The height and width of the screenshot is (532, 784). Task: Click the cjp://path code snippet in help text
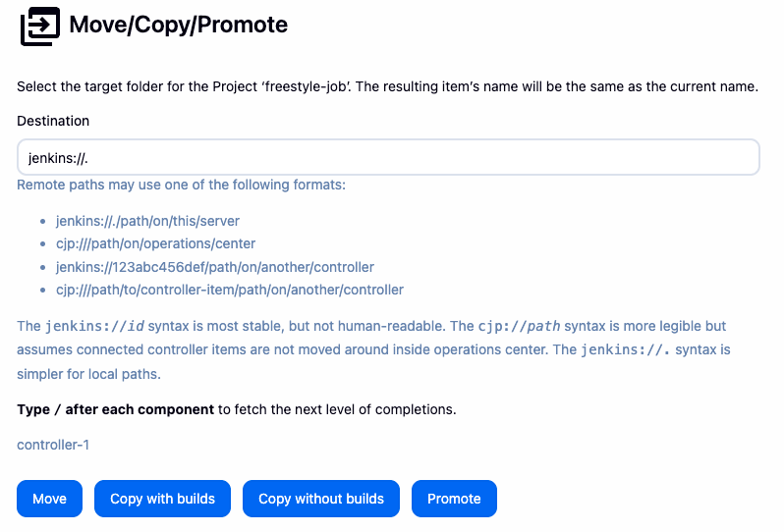click(x=519, y=326)
